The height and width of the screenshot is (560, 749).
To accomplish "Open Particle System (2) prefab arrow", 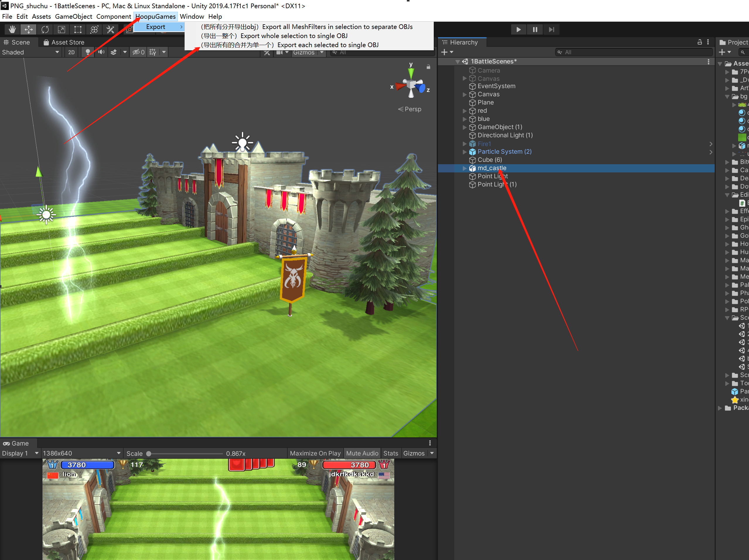I will tap(710, 152).
